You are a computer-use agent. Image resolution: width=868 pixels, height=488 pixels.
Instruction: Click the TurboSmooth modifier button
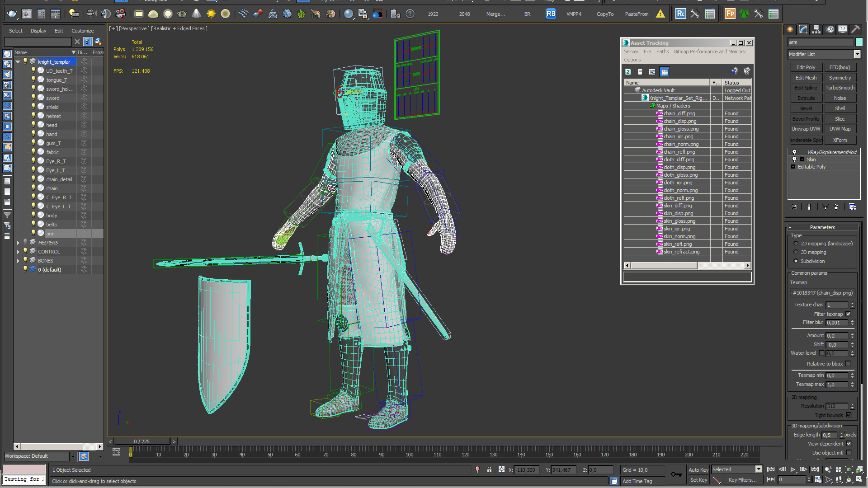tap(840, 88)
